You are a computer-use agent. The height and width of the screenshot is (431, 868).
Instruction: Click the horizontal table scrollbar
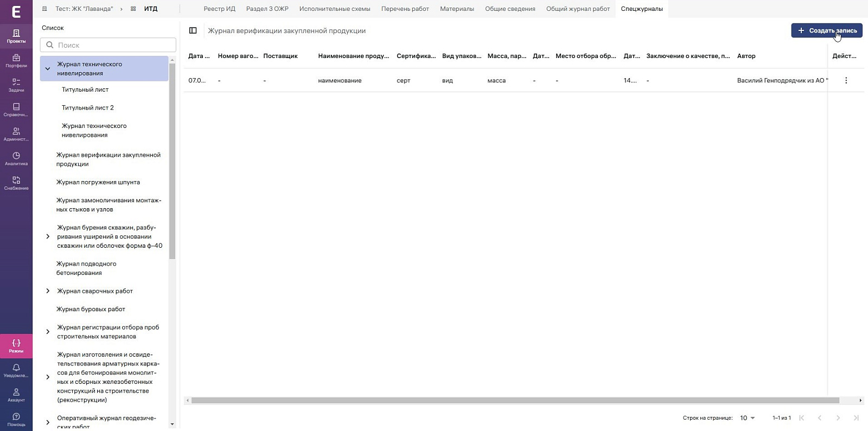click(x=515, y=401)
